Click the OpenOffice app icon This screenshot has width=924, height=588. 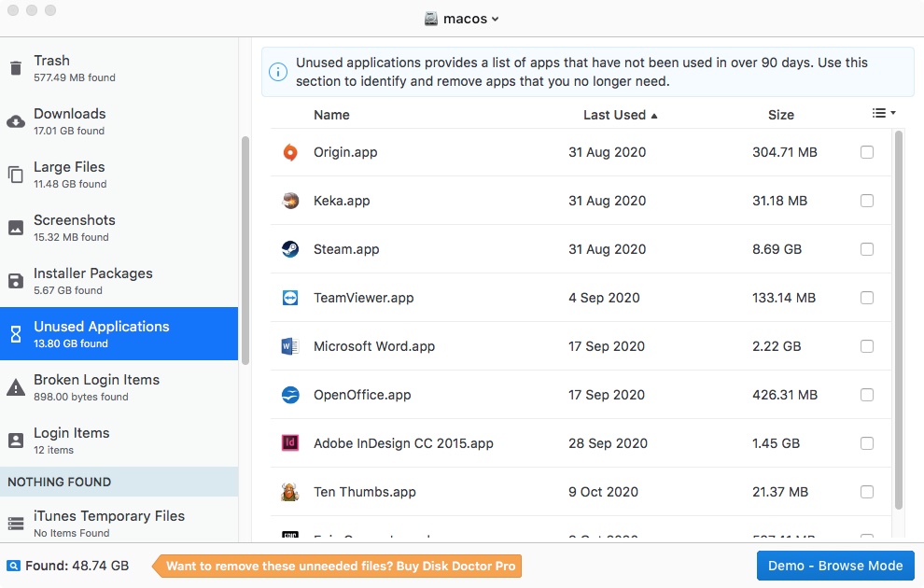click(x=290, y=395)
